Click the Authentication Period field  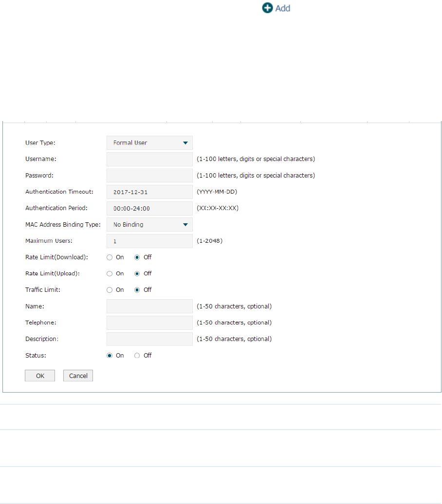[x=149, y=208]
